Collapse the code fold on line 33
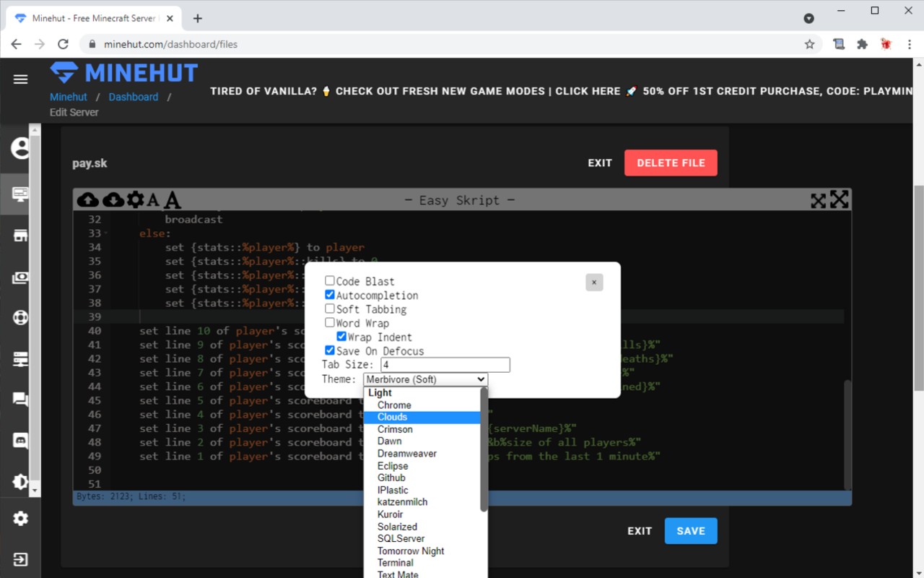 (x=106, y=233)
